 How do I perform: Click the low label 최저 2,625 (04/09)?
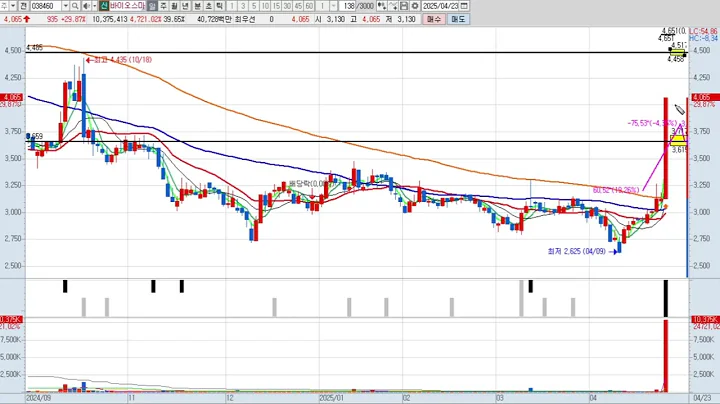pos(577,252)
